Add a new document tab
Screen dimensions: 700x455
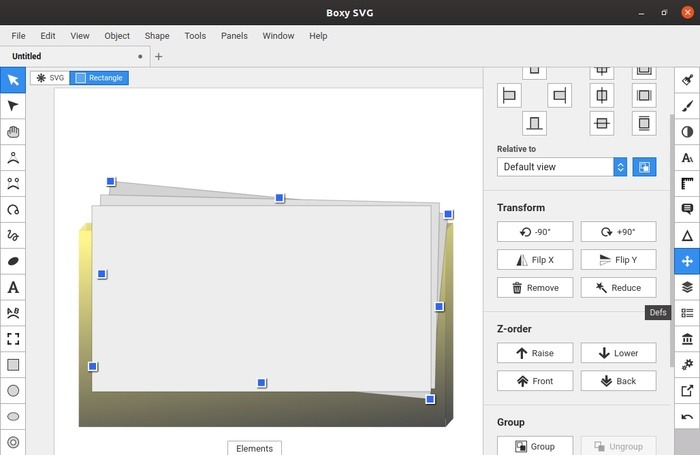point(159,57)
